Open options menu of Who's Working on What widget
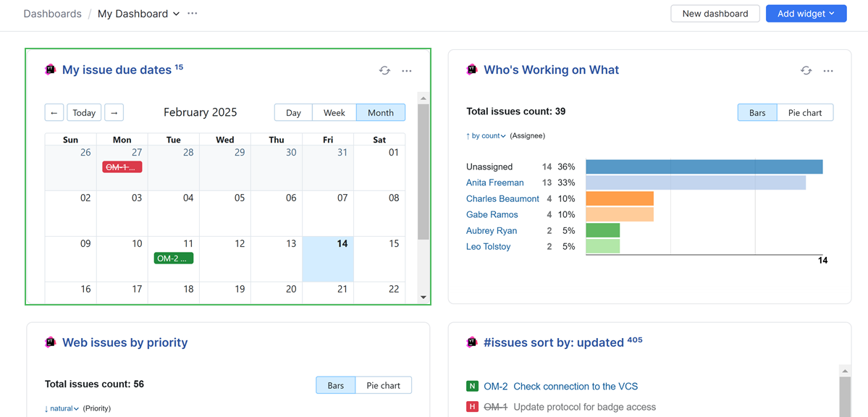 tap(828, 70)
